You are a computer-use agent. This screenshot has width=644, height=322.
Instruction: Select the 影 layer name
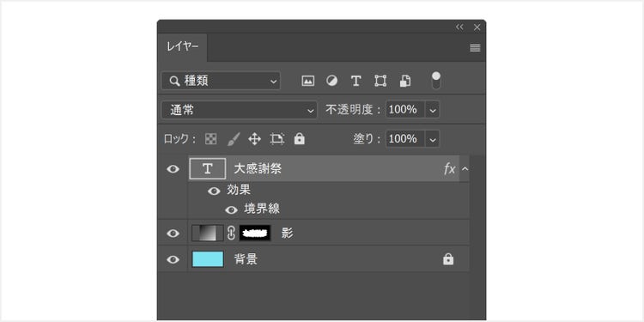tap(287, 233)
